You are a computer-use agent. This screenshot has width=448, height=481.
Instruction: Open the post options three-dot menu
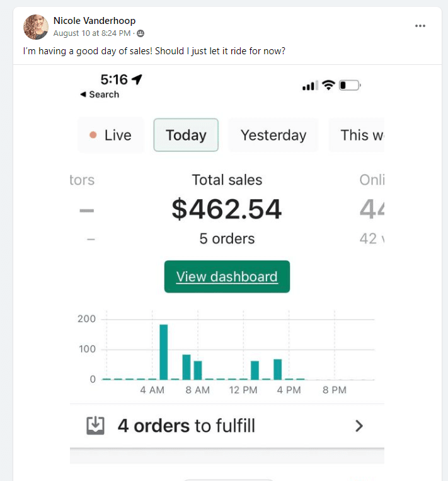(x=420, y=26)
